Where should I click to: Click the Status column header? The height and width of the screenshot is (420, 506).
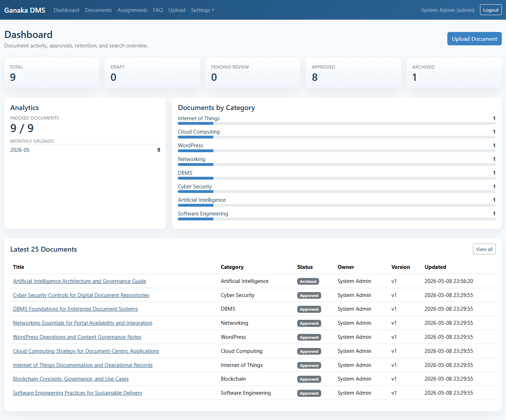click(x=305, y=267)
